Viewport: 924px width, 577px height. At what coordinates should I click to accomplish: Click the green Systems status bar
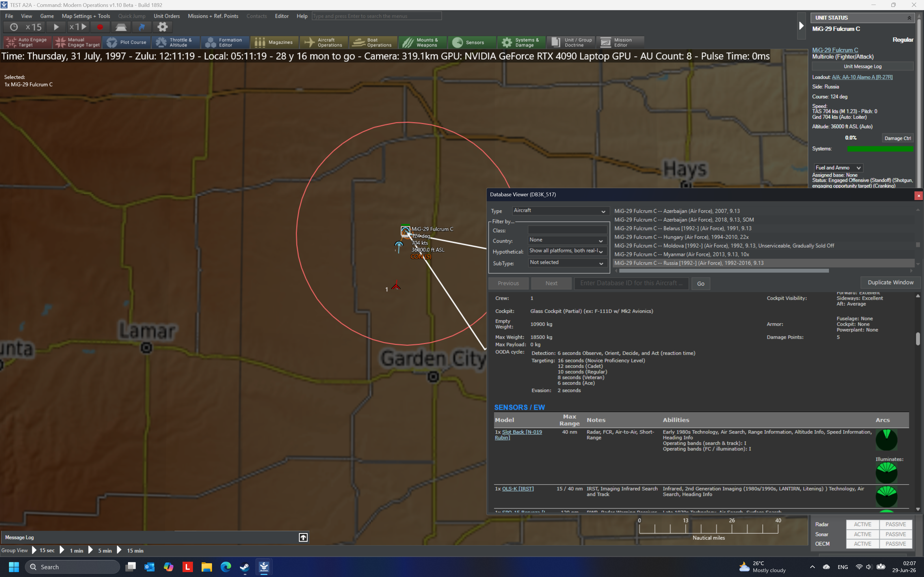point(880,149)
